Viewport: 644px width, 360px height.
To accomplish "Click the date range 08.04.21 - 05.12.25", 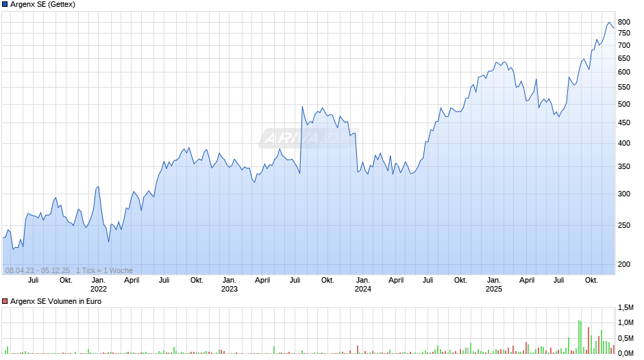I will coord(38,270).
